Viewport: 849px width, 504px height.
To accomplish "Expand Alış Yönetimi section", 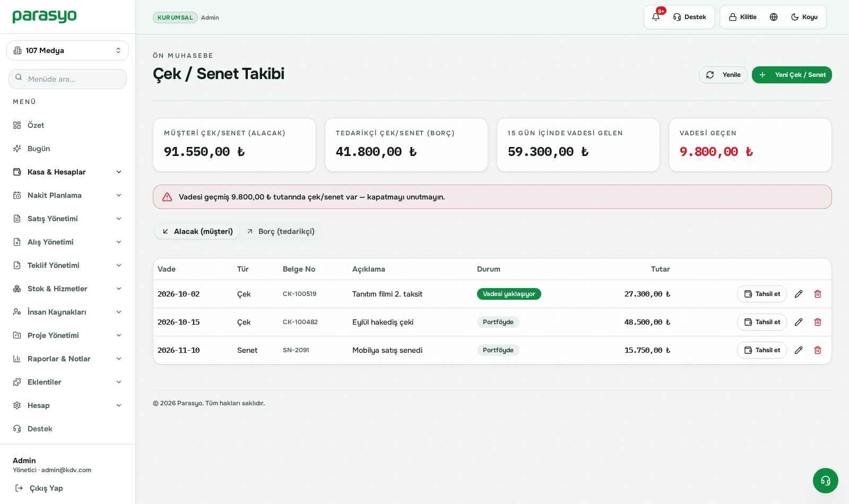I will (68, 242).
